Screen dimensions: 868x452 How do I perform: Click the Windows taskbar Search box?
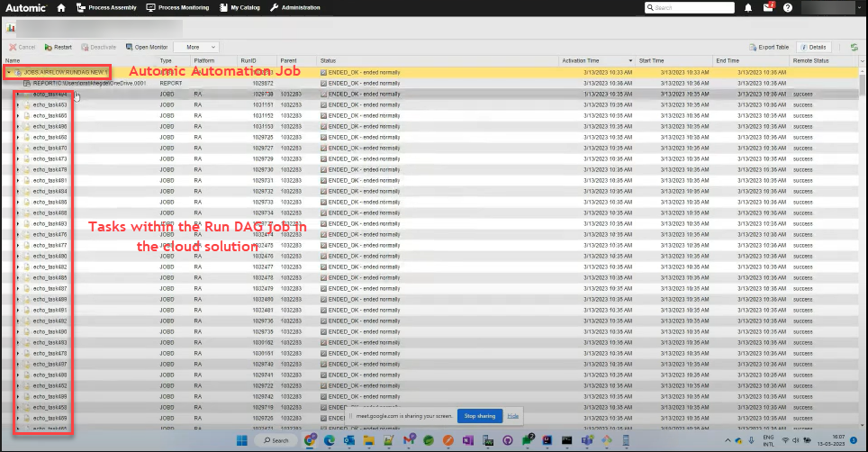276,440
